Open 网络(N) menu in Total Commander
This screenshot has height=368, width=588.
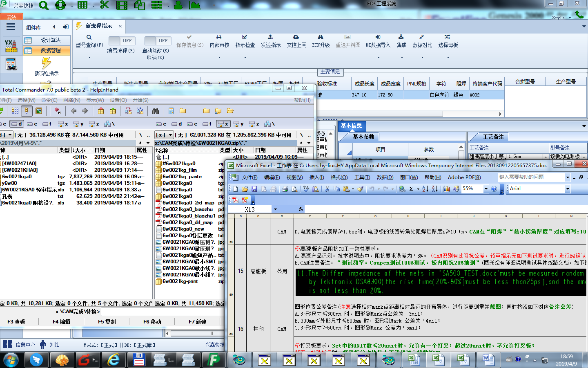coord(72,100)
